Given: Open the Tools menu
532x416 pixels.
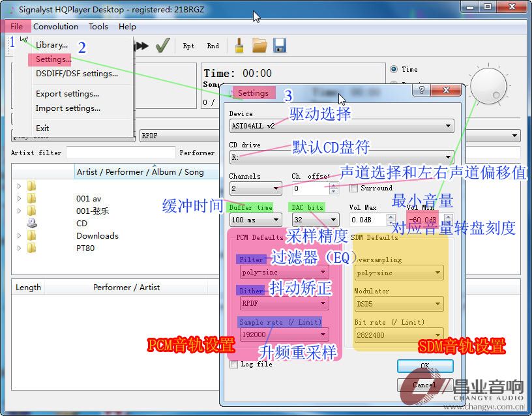Looking at the screenshot, I should click(x=98, y=27).
